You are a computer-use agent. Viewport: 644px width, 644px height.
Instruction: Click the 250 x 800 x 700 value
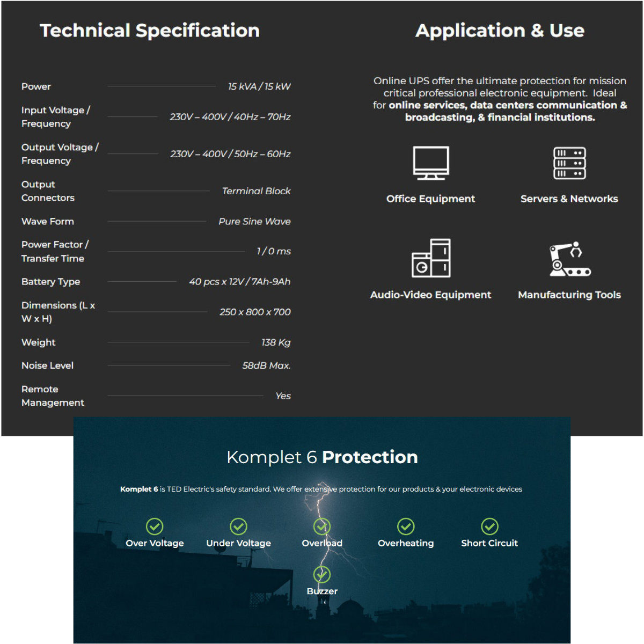click(x=255, y=312)
